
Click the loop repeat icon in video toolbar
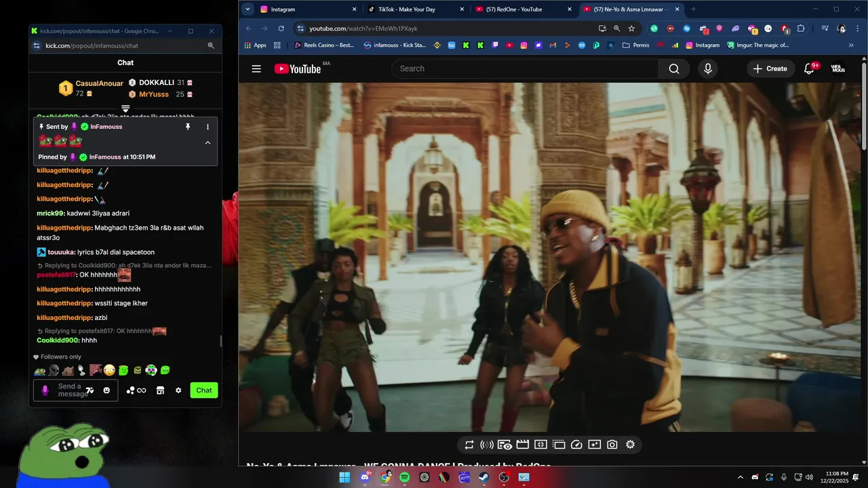click(x=469, y=445)
